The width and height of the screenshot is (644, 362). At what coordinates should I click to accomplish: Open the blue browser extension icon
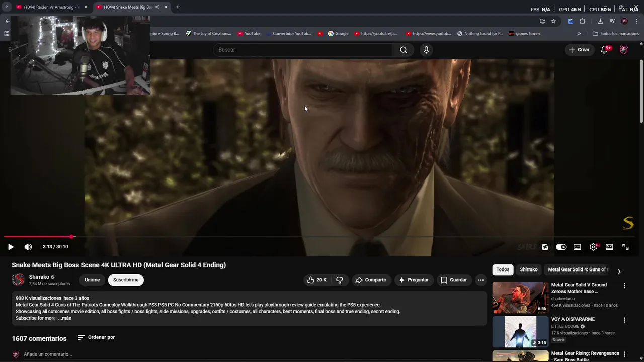(570, 21)
